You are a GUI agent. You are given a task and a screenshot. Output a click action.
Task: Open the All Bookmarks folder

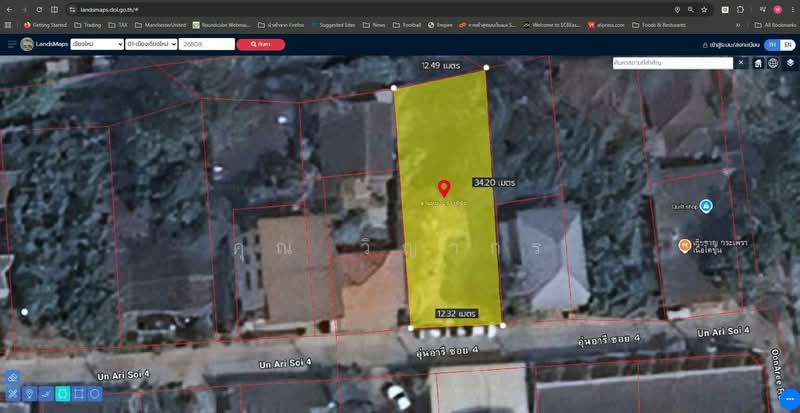click(x=774, y=25)
